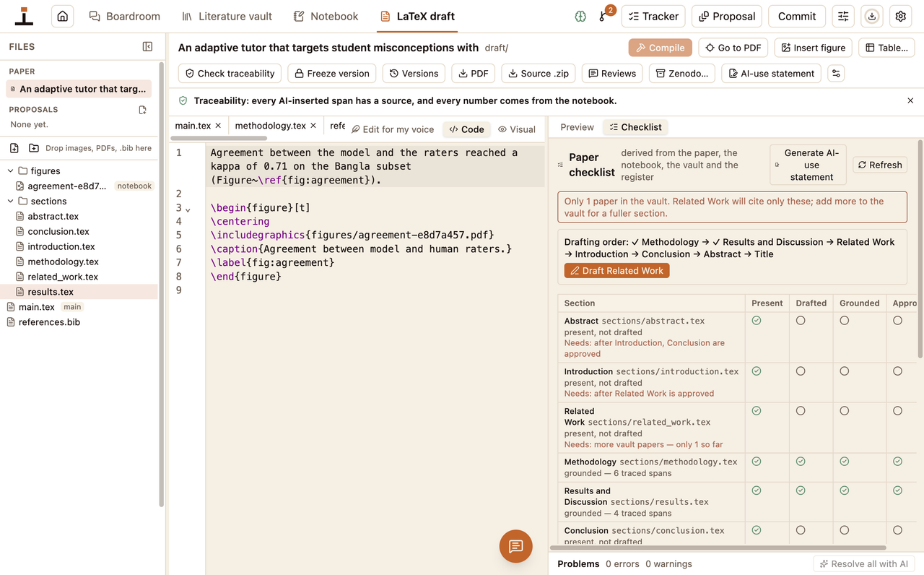
Task: Switch to the Notebook tab
Action: coord(326,16)
